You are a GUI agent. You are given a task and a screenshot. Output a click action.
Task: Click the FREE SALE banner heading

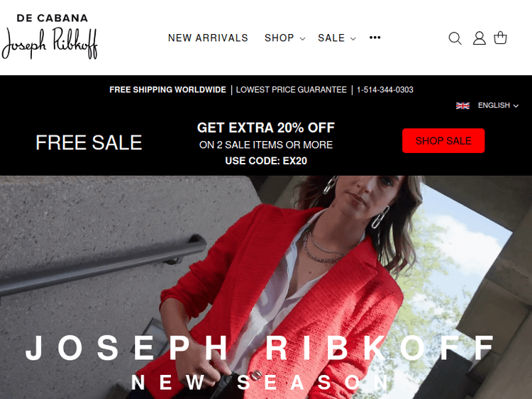pos(89,142)
